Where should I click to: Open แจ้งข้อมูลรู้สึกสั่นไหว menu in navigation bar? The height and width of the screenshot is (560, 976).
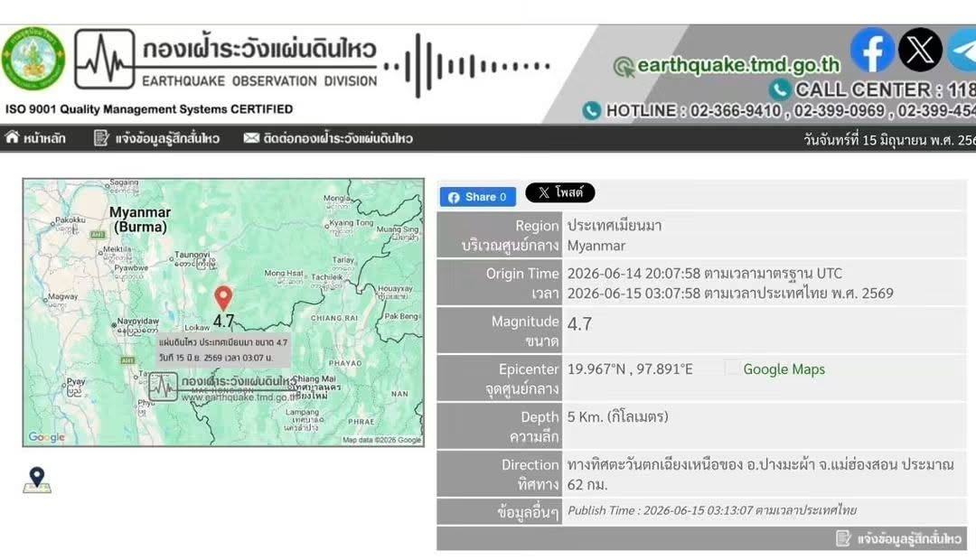167,138
